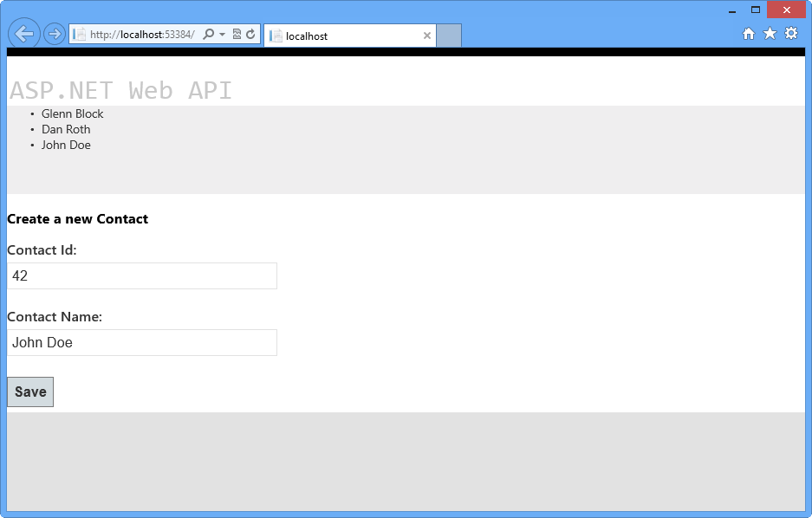This screenshot has height=518, width=812.
Task: Click the Compatibility View icon
Action: pos(235,33)
